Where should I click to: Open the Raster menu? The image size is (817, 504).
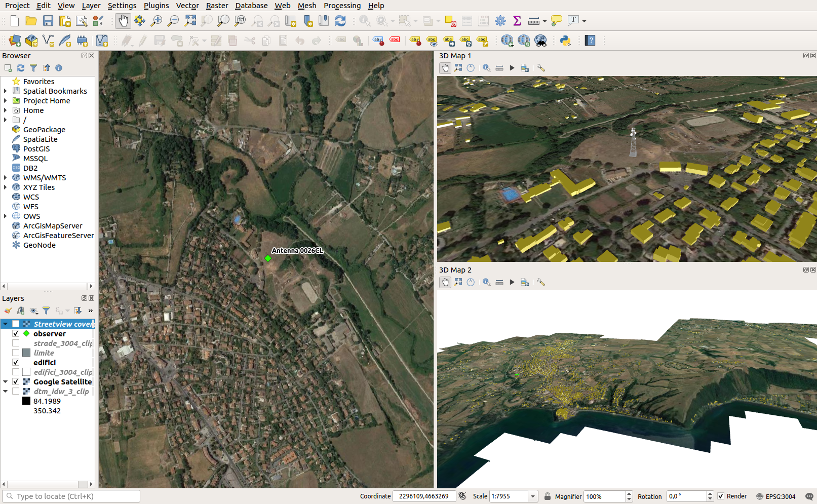tap(217, 6)
